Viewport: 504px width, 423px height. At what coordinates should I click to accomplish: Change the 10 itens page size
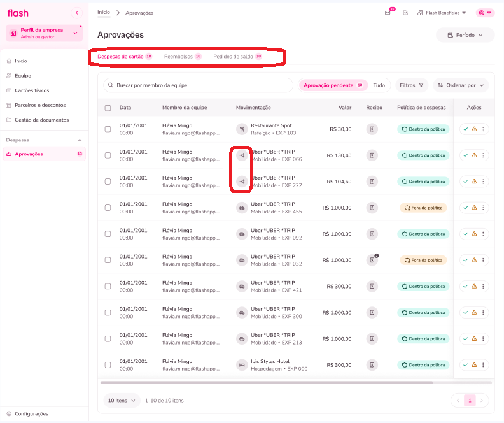pos(122,401)
